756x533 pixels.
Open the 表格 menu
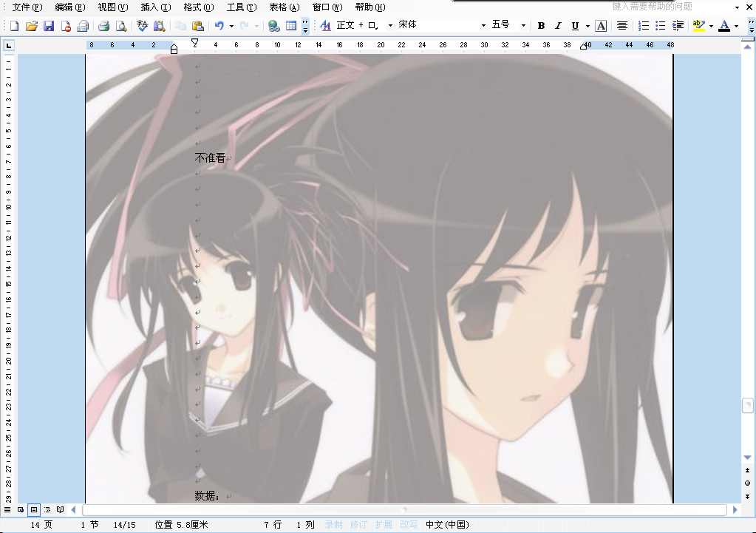(x=285, y=7)
